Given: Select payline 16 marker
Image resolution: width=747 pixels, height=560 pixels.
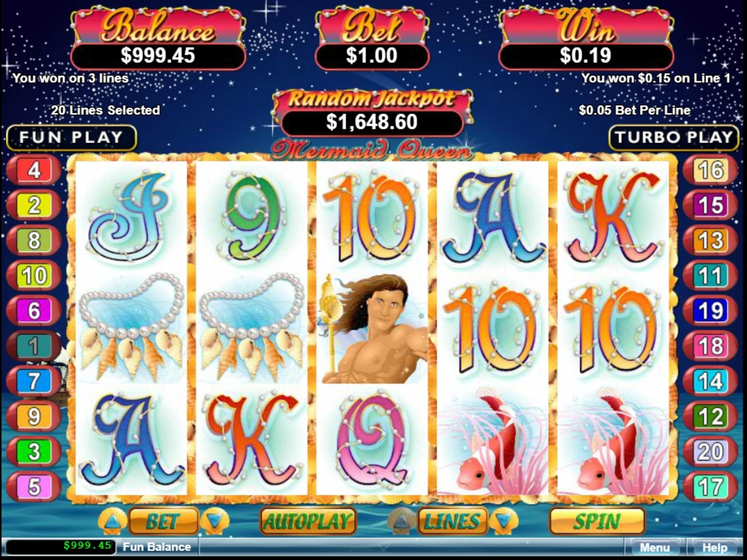Looking at the screenshot, I should [x=711, y=170].
